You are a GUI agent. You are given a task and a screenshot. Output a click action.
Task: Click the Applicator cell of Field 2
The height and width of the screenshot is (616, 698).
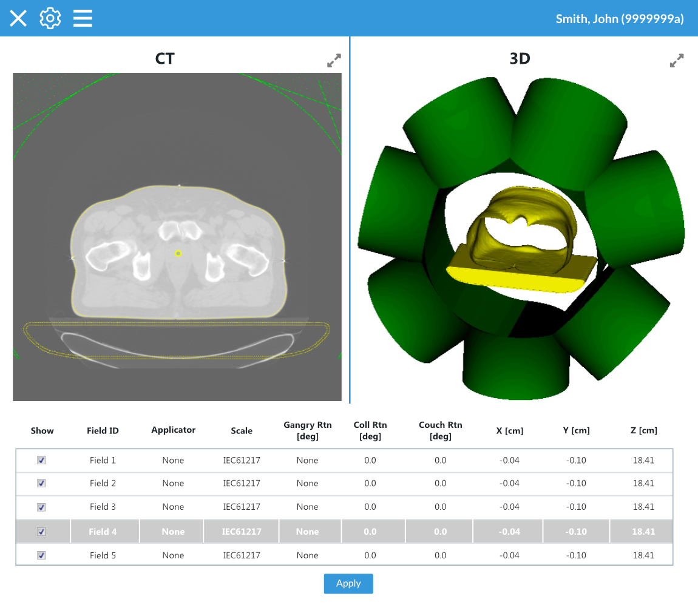pos(173,484)
